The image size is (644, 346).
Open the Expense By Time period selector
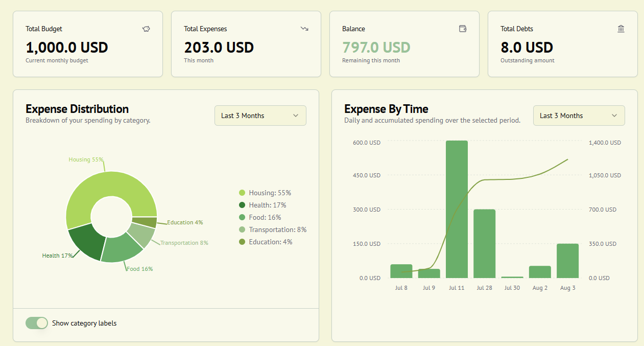(579, 116)
